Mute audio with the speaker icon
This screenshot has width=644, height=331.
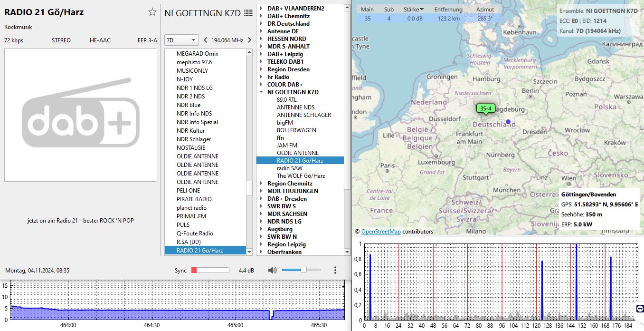[x=272, y=270]
